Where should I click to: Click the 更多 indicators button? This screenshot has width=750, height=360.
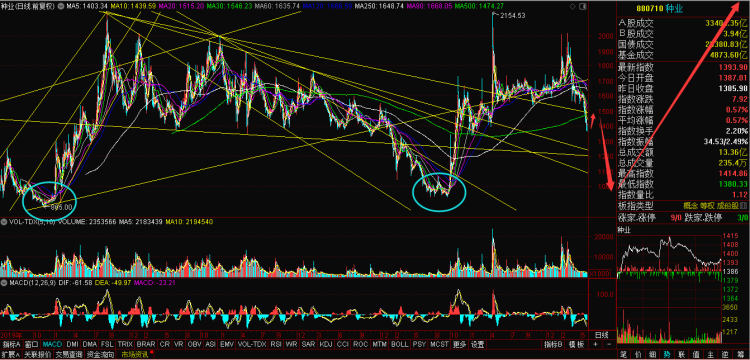click(458, 344)
